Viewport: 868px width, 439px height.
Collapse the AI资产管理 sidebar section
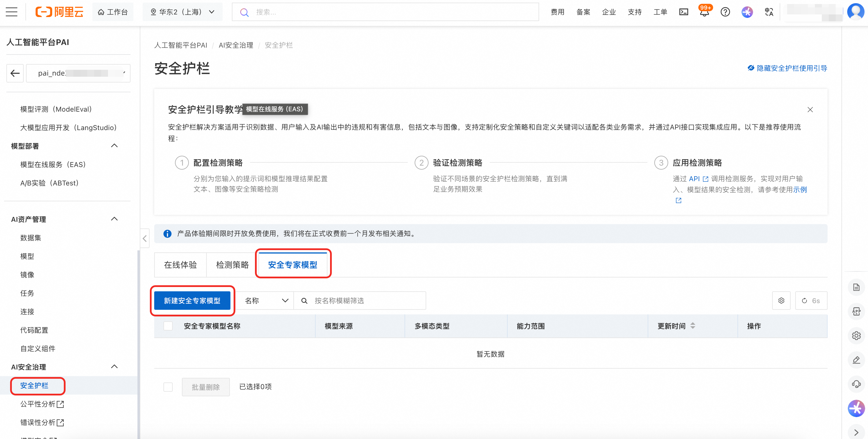pyautogui.click(x=114, y=219)
